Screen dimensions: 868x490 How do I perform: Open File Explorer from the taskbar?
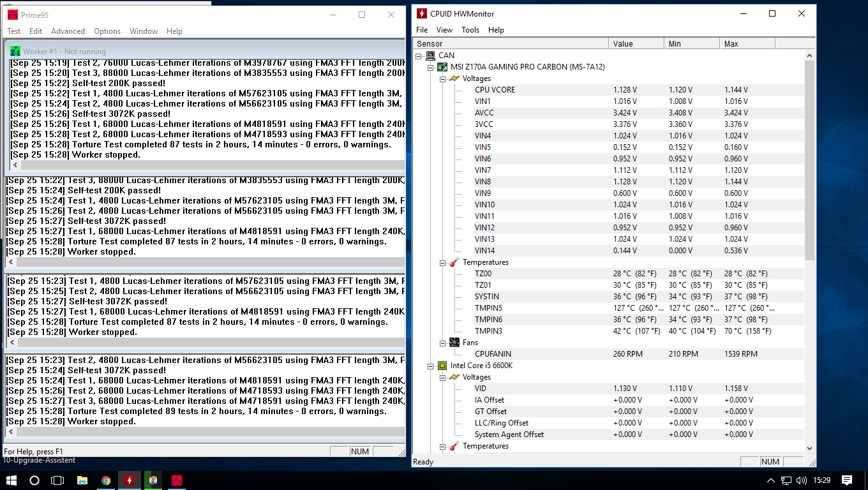82,480
